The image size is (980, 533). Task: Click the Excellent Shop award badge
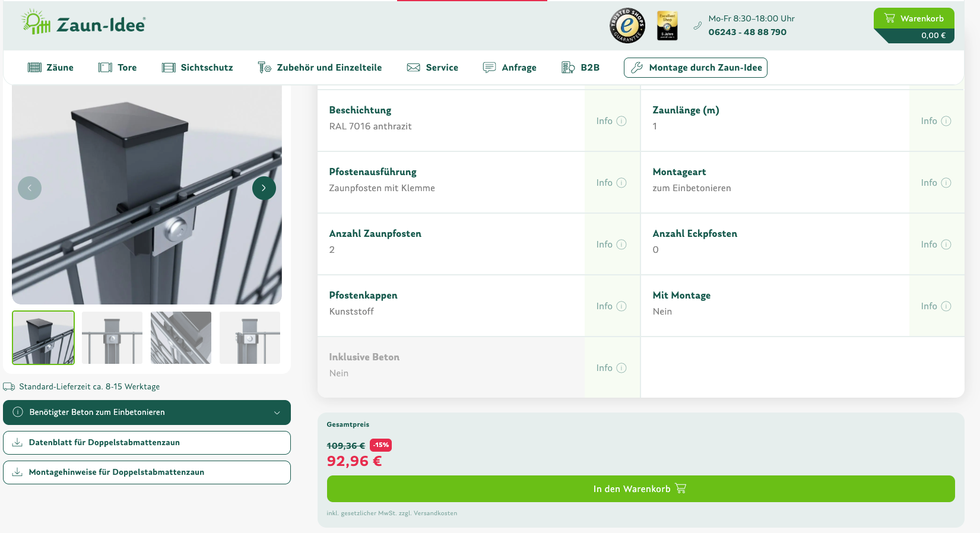(667, 26)
